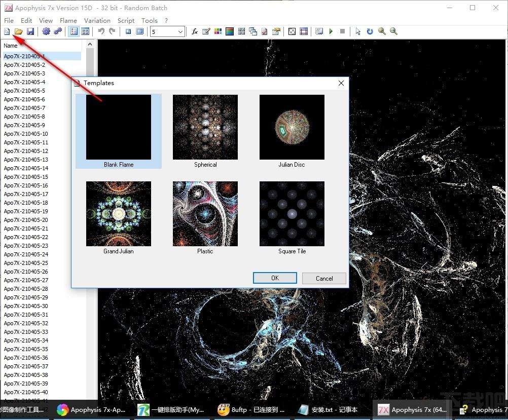Open the fx transform editor icon
508x420 pixels.
[194, 31]
